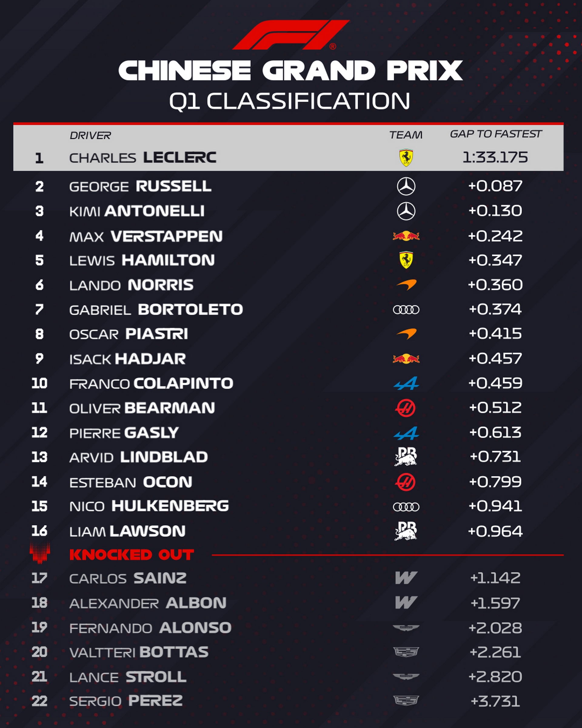This screenshot has height=728, width=582.
Task: Click the Williams logo next to Carlos Sainz
Action: point(406,578)
